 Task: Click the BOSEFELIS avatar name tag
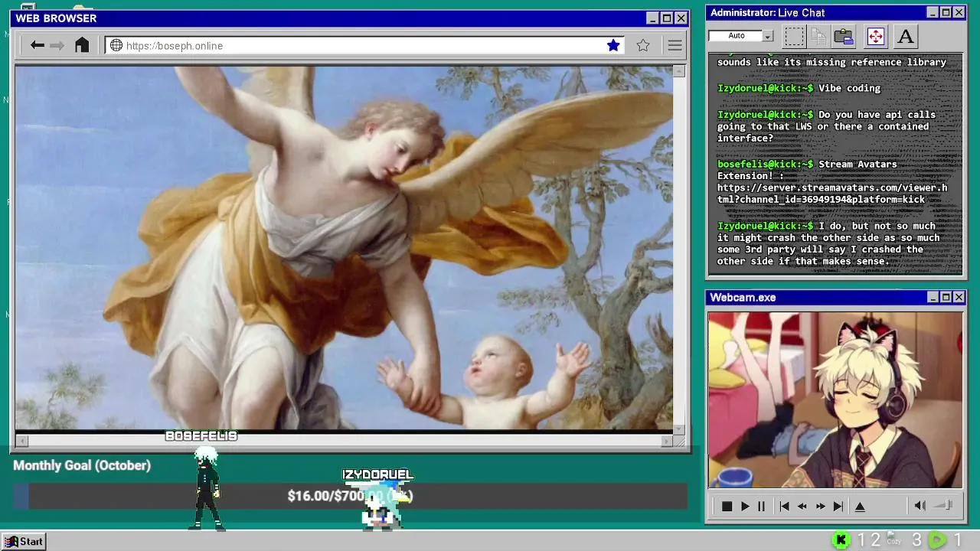point(201,435)
